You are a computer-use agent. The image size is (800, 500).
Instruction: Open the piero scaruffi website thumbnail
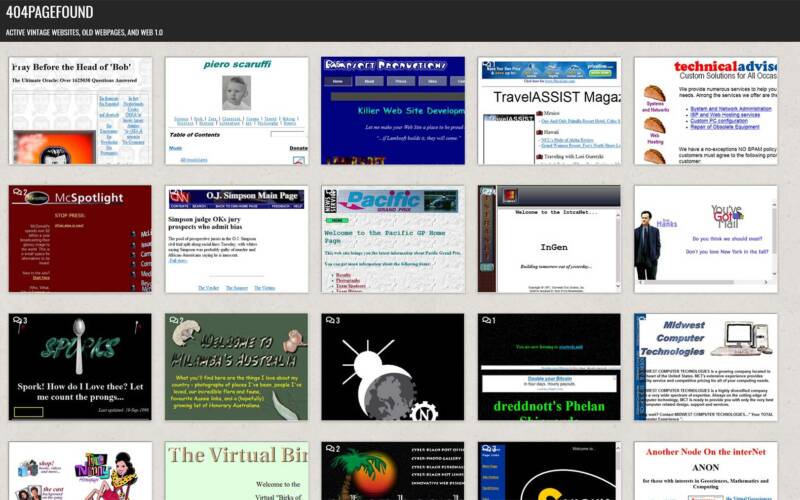click(236, 110)
